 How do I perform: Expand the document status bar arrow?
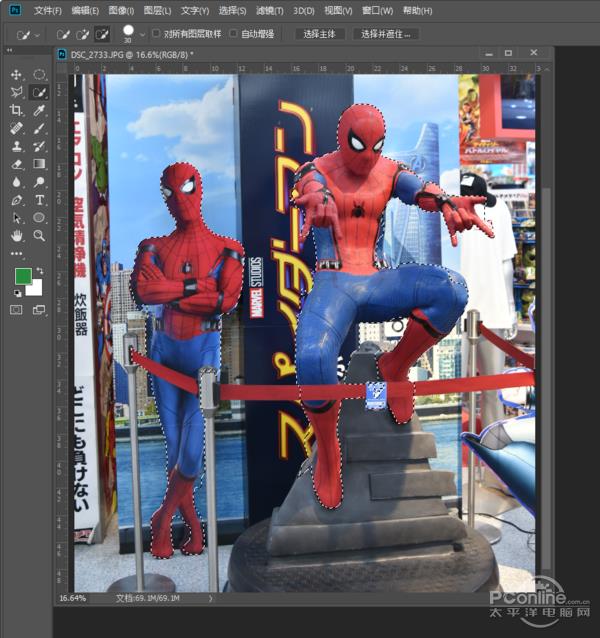point(211,598)
